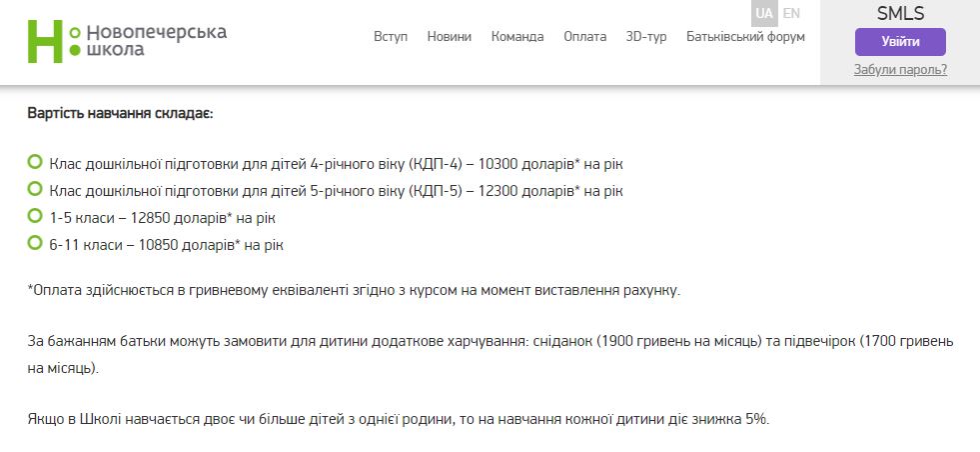
Task: Click the Новопечерська школа logo text
Action: 156,40
